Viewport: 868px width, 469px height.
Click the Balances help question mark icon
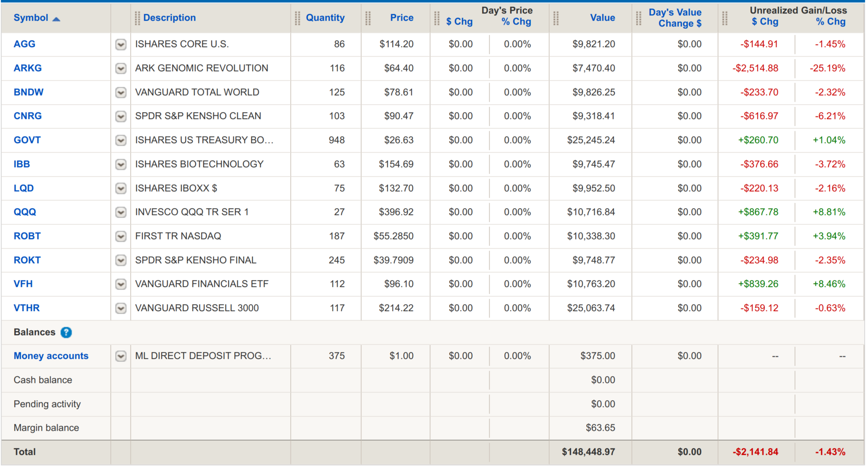coord(66,333)
